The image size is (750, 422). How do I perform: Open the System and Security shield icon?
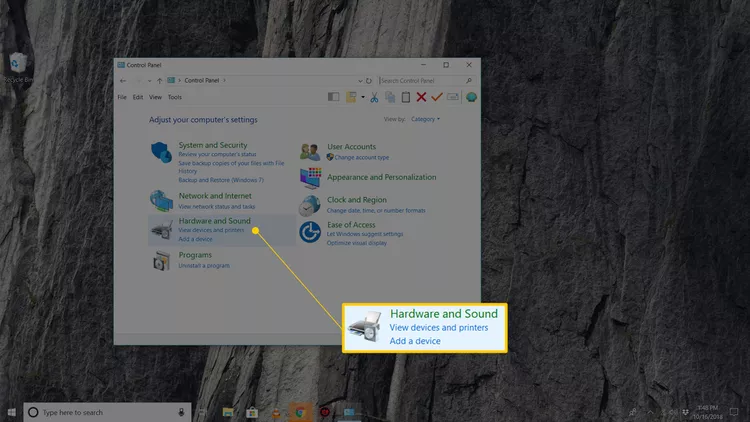pyautogui.click(x=161, y=153)
